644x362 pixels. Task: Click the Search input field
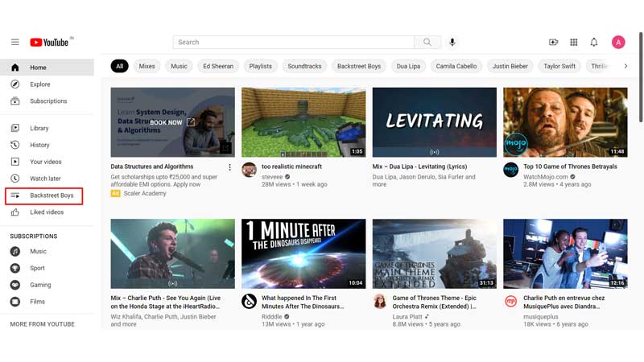point(294,43)
